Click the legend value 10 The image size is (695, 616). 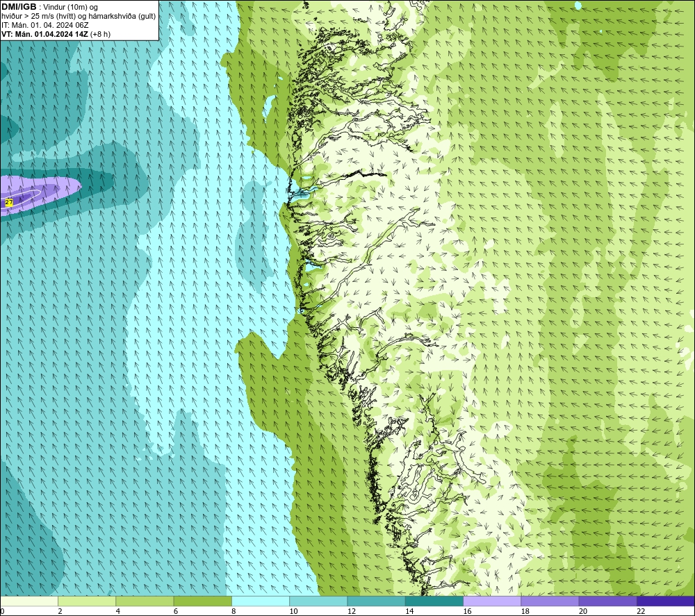point(293,611)
